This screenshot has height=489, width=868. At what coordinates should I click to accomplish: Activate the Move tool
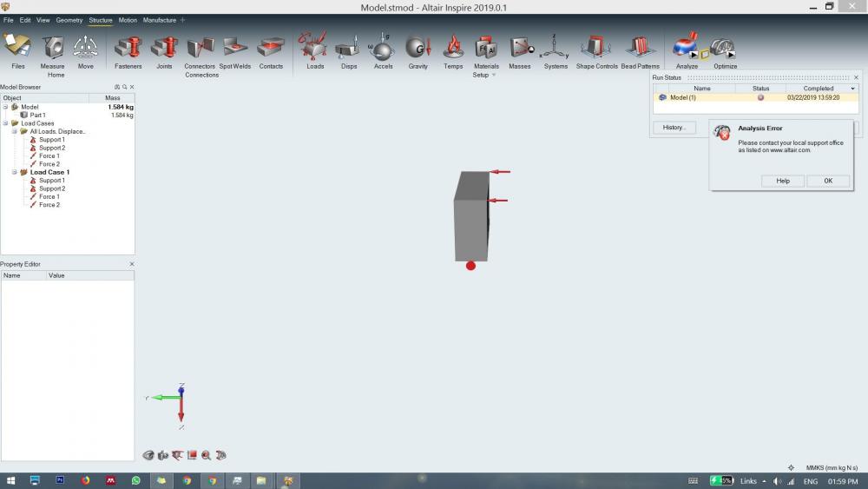click(x=85, y=47)
